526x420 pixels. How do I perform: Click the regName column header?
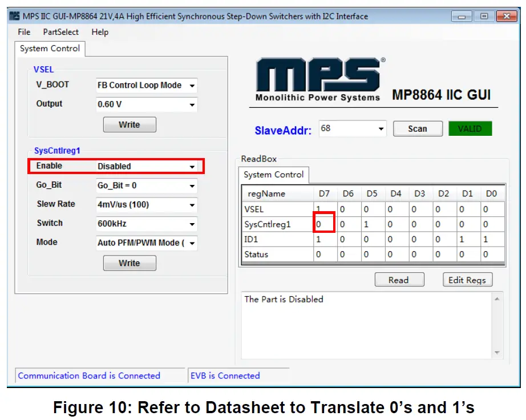pos(278,193)
